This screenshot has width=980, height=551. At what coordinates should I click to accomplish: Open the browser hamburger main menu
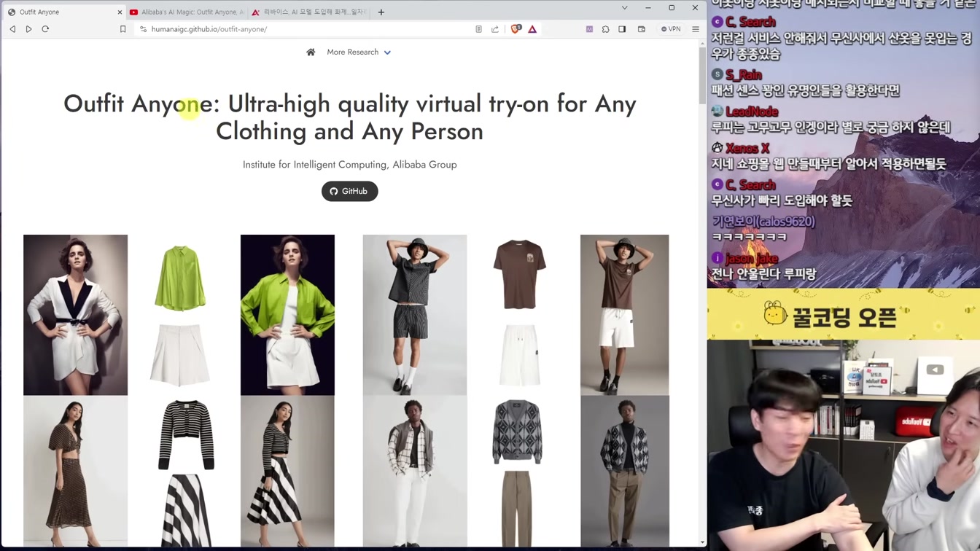(696, 29)
